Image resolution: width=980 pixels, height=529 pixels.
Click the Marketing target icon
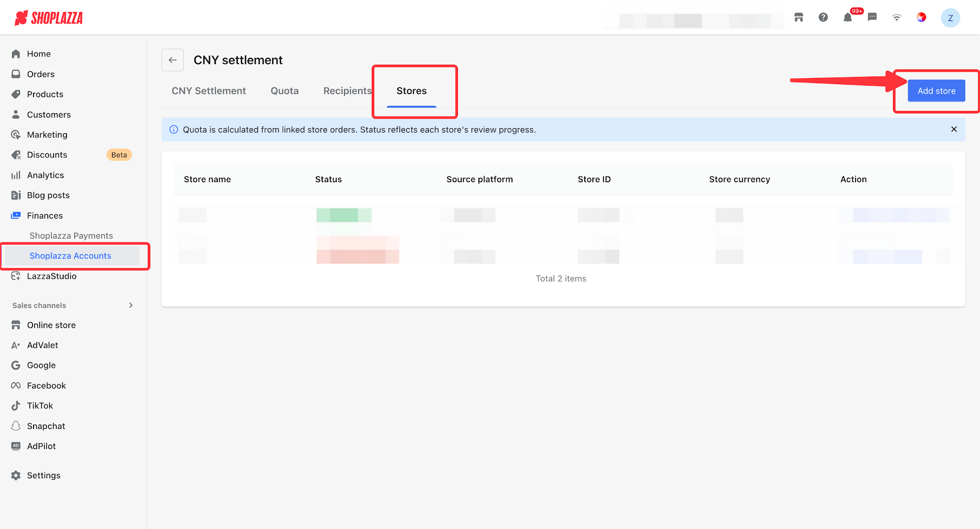pos(16,135)
